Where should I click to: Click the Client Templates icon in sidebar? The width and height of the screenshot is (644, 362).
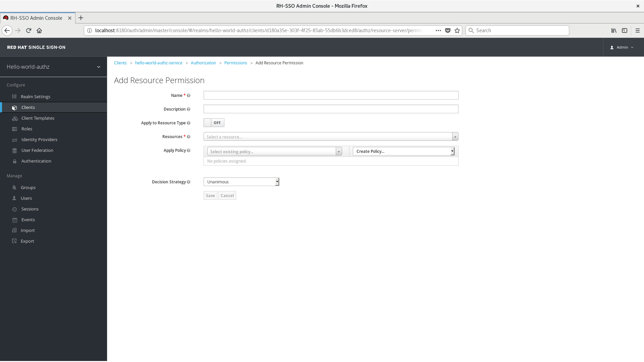(15, 118)
